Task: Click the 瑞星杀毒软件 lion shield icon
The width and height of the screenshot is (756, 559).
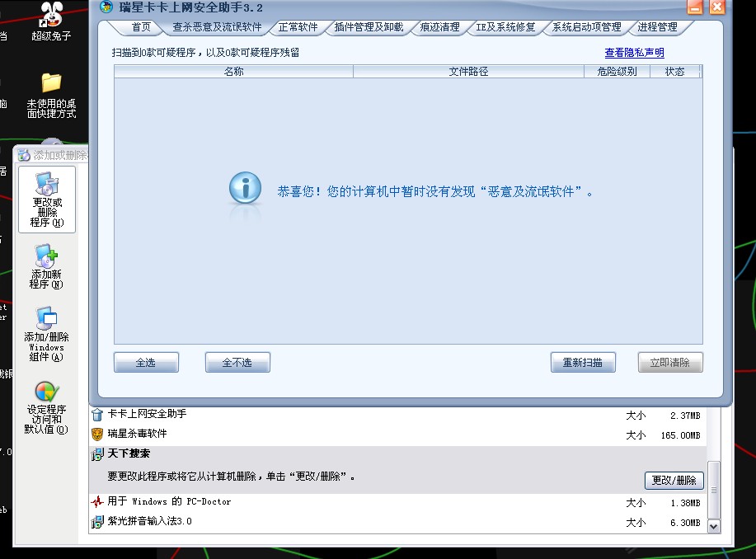Action: (x=97, y=434)
